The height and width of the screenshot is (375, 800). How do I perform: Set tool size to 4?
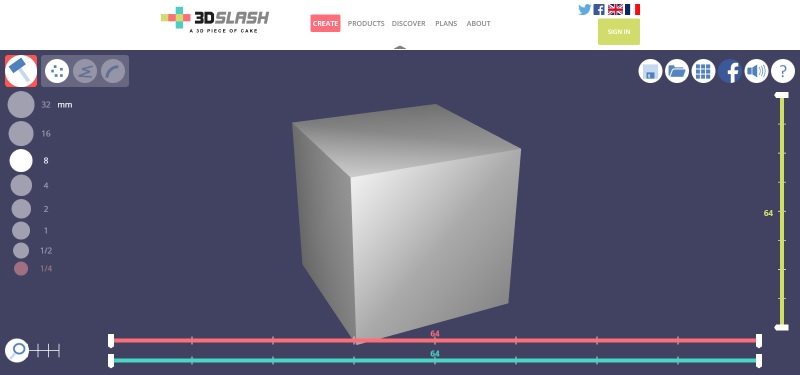21,185
